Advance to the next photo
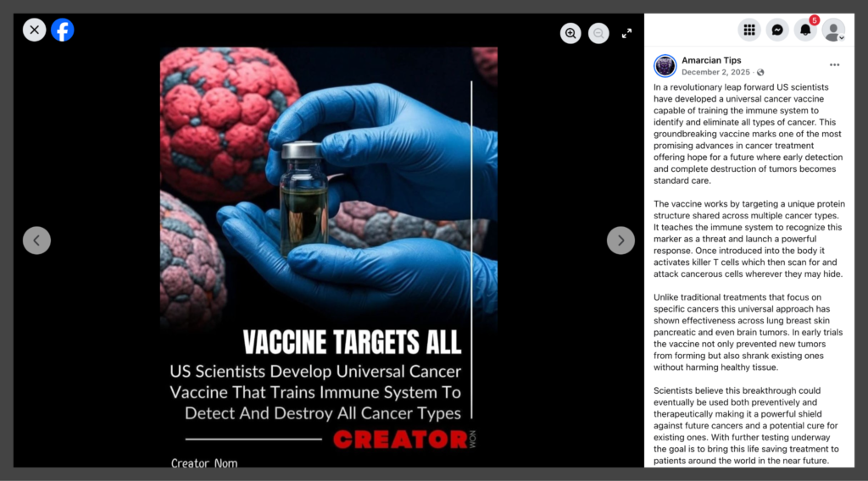868x481 pixels. [x=620, y=240]
